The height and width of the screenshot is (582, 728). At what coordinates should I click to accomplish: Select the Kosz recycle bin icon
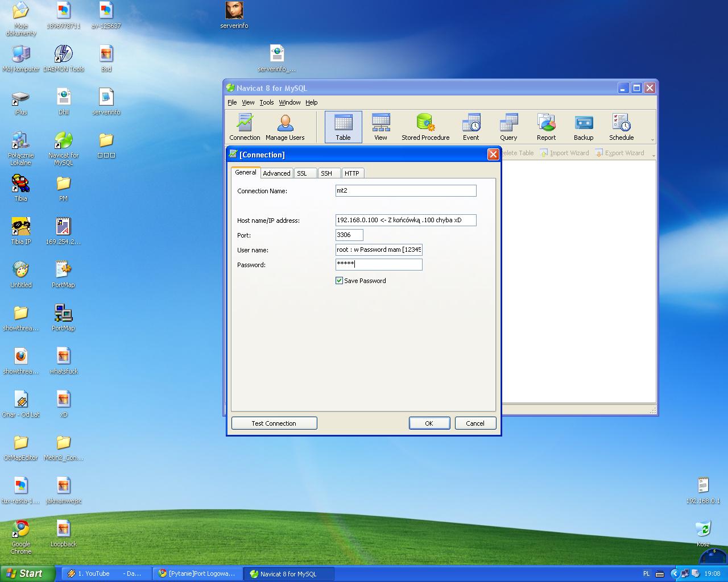pos(703,534)
